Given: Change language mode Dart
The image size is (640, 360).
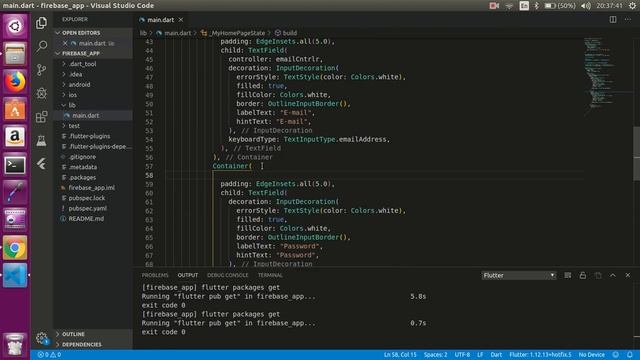Looking at the screenshot, I should coord(496,355).
